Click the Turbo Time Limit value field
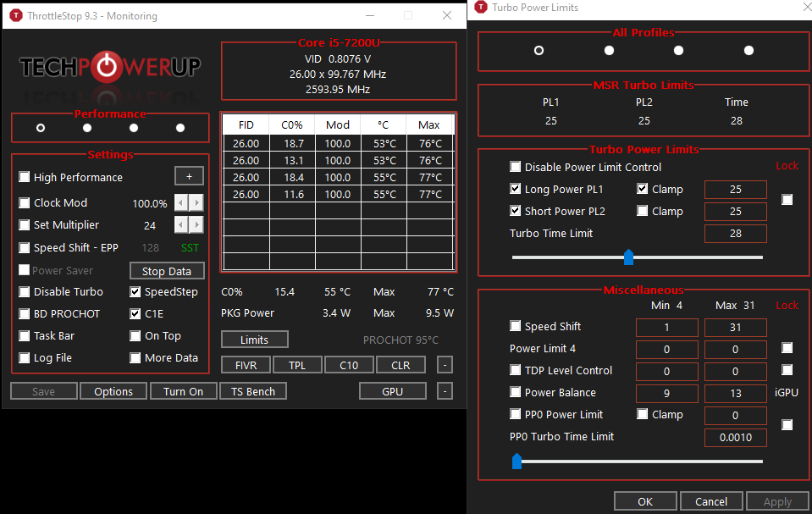The width and height of the screenshot is (812, 514). click(735, 234)
